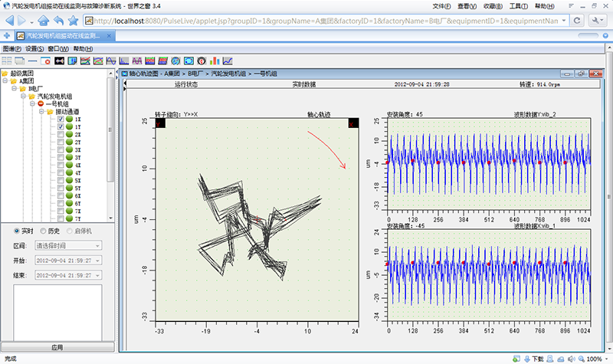This screenshot has height=364, width=613.
Task: Collapse the A集团 tree node
Action: click(5, 81)
